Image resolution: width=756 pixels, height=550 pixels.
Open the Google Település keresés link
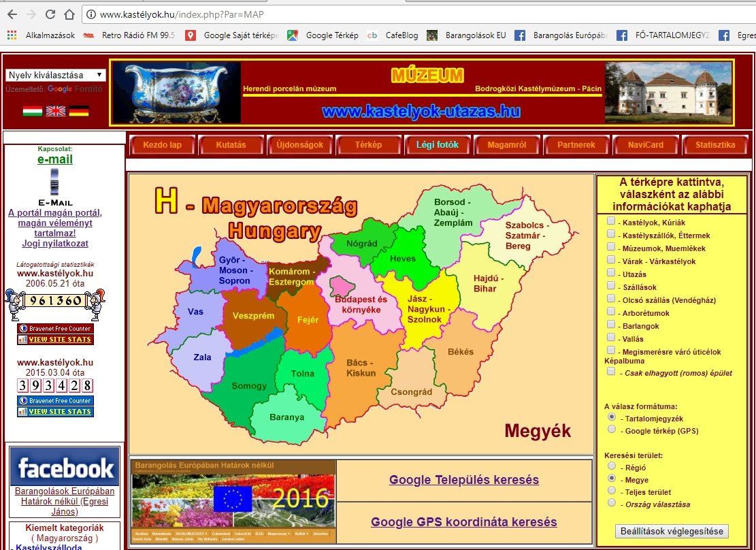tap(463, 480)
